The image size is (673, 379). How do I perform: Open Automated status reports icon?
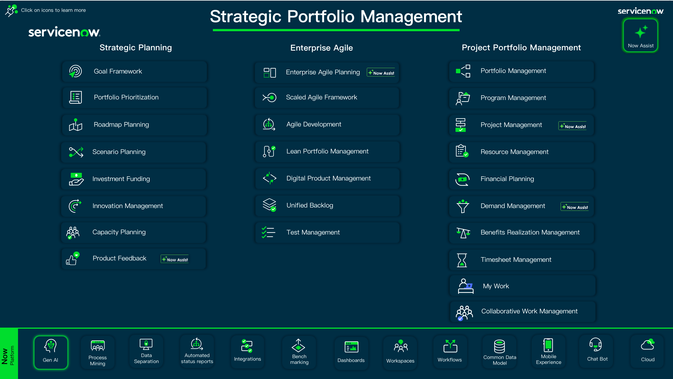(x=197, y=352)
